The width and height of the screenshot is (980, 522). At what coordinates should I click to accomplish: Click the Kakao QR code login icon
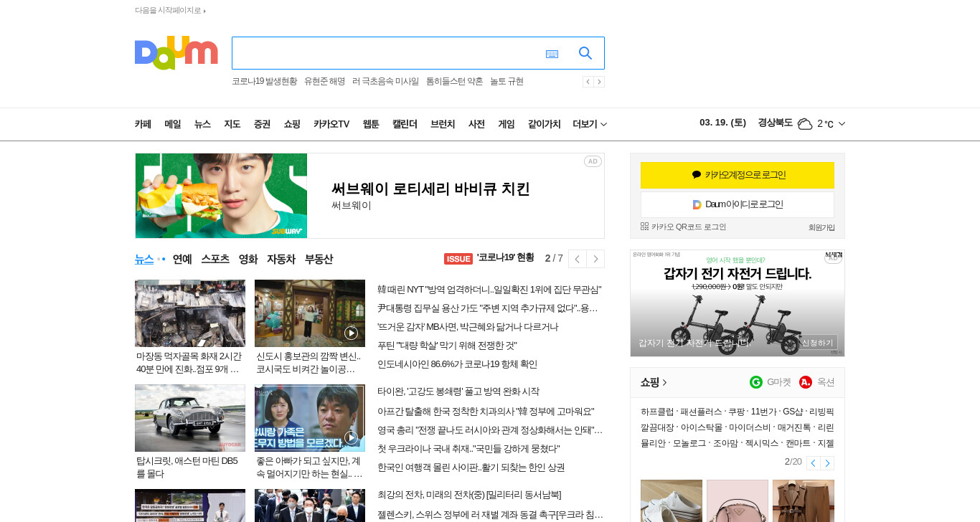(x=644, y=226)
